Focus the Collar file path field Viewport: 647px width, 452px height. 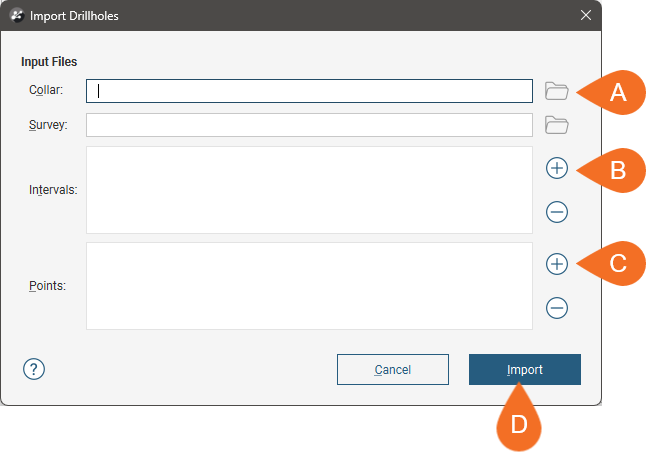point(309,91)
